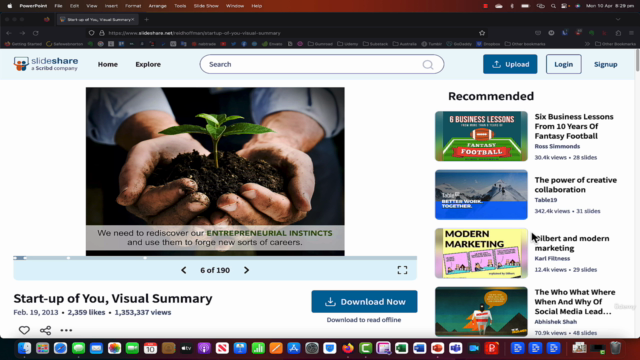Viewport: 640px width, 360px height.
Task: Open Finder from the Dock
Action: coord(24,348)
